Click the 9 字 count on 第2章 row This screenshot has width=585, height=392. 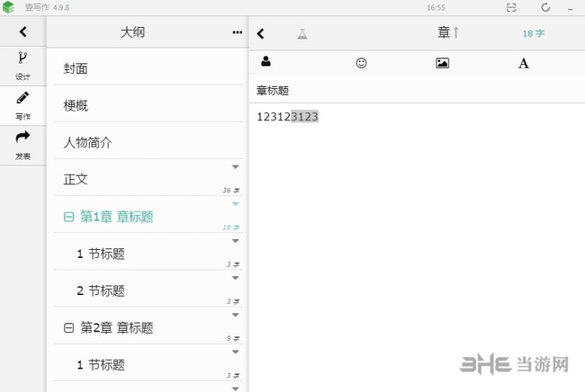coord(233,338)
